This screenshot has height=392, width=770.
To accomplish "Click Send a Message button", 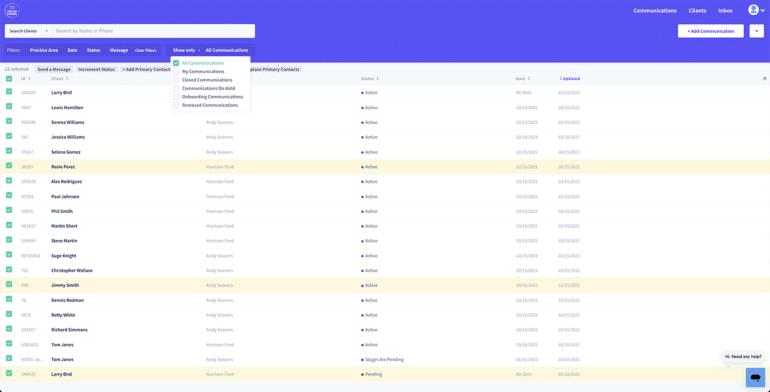I will pyautogui.click(x=54, y=69).
